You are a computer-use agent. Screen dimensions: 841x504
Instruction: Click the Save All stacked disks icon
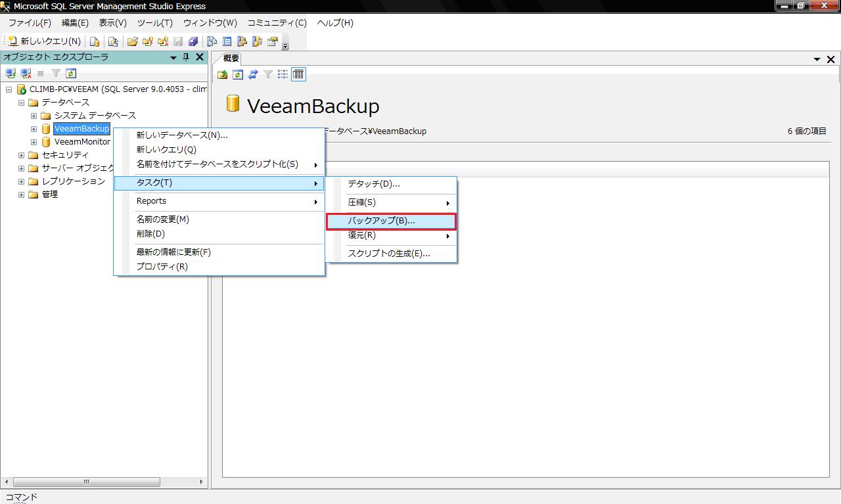(193, 41)
